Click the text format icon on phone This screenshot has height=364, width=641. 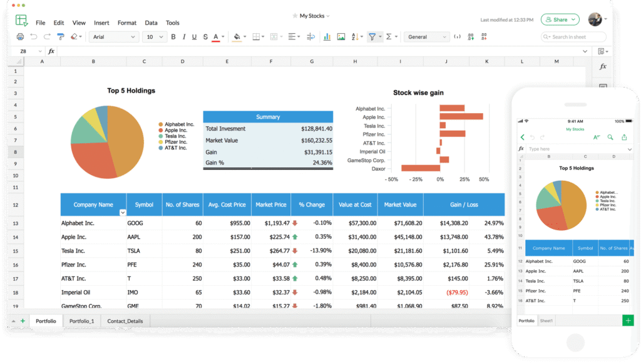597,137
